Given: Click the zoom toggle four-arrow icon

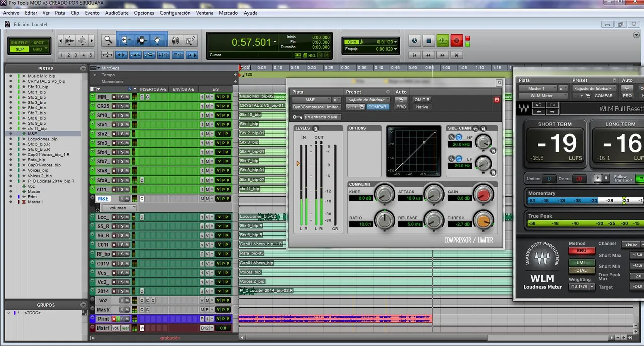Looking at the screenshot, I should click(107, 55).
